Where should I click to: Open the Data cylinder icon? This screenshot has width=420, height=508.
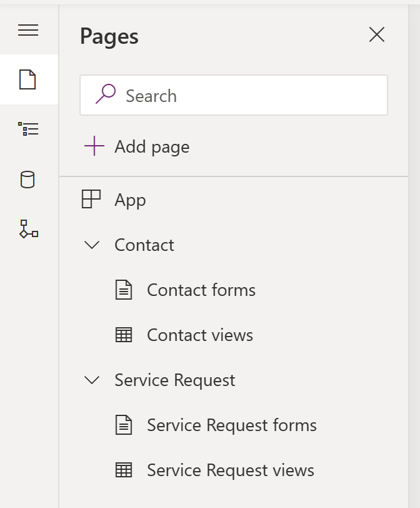(x=27, y=179)
